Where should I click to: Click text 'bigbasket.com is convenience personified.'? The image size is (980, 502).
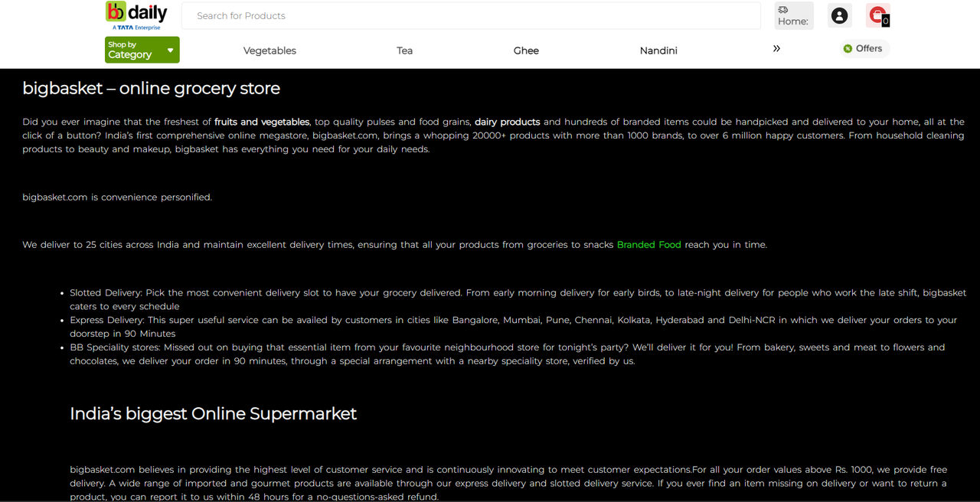pos(117,197)
